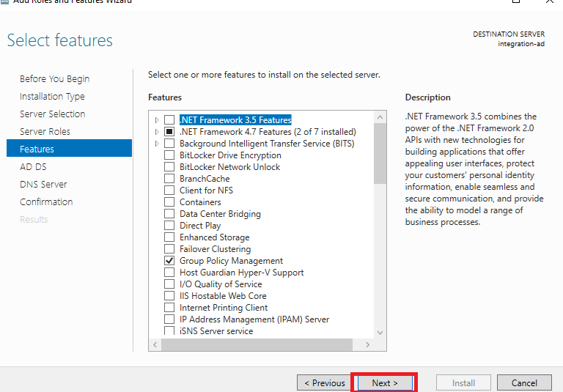Open the AD DS step
Image resolution: width=563 pixels, height=392 pixels.
pyautogui.click(x=33, y=166)
